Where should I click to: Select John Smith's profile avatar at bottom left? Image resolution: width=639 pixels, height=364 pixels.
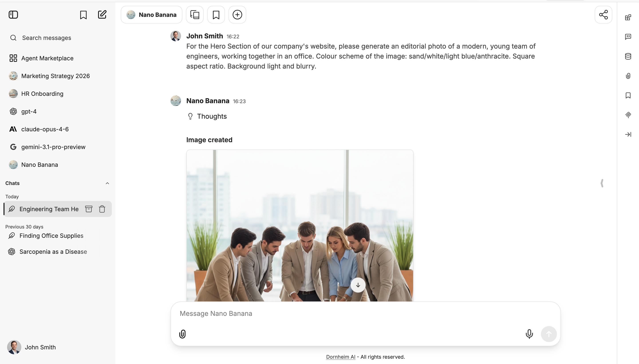click(14, 347)
